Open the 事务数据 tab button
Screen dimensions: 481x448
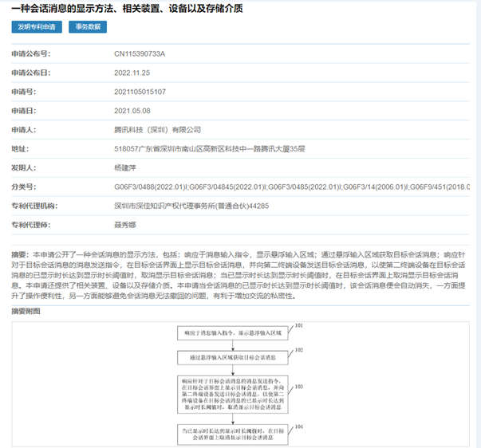pyautogui.click(x=88, y=27)
